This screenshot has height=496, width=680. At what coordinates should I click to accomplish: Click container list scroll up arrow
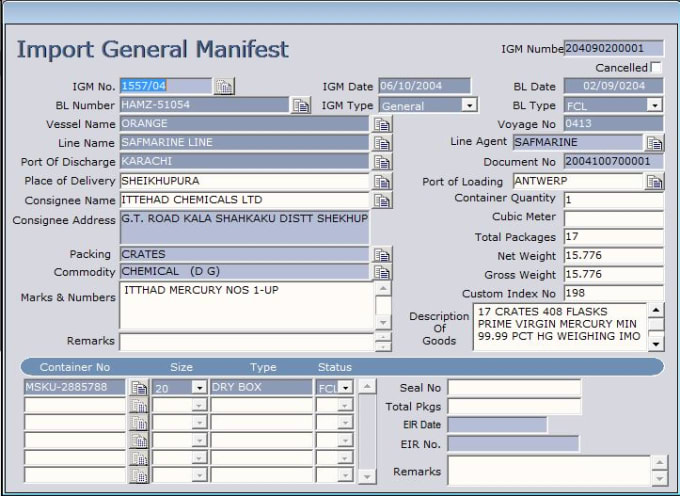coord(367,386)
